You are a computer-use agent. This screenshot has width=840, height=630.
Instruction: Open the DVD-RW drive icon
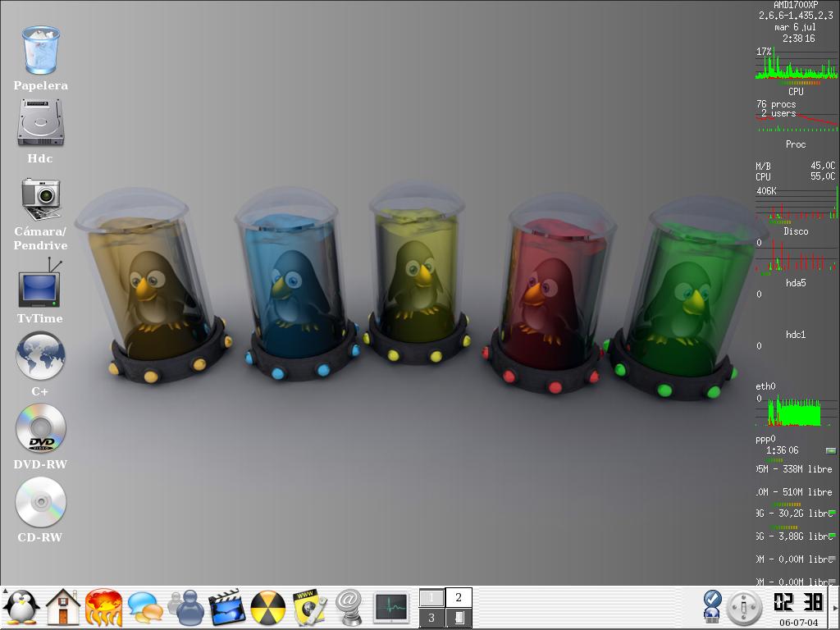pyautogui.click(x=40, y=429)
